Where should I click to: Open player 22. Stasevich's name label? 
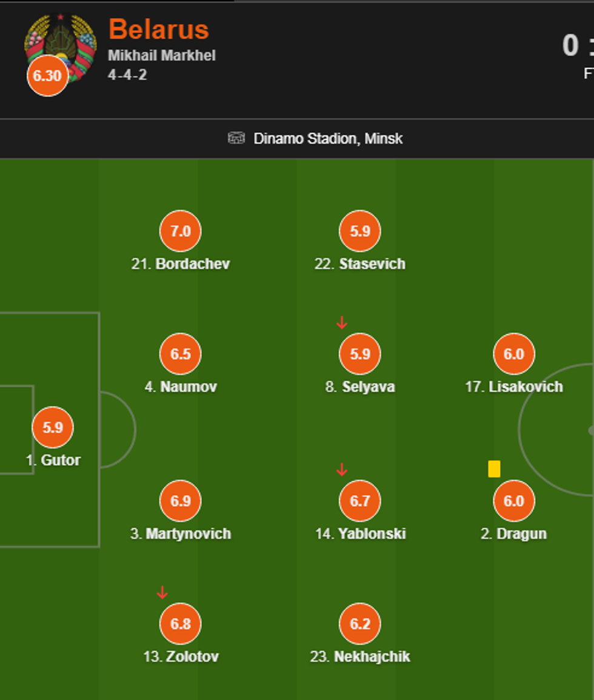[x=360, y=264]
